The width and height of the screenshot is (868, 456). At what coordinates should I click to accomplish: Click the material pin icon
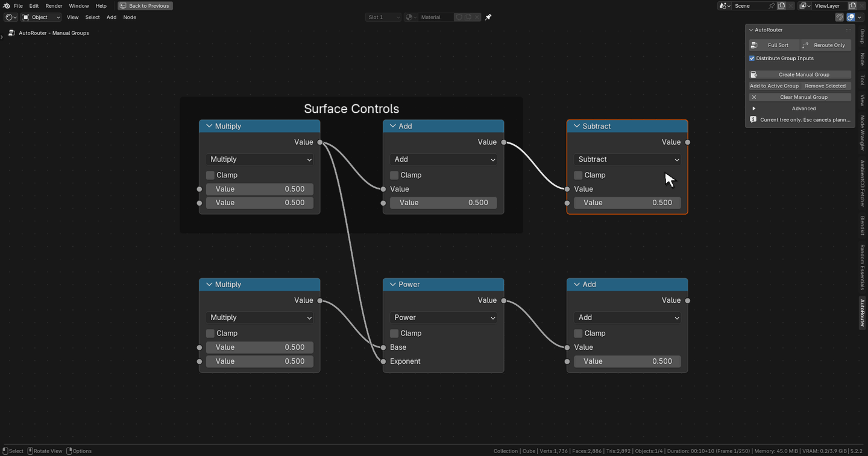(x=488, y=17)
